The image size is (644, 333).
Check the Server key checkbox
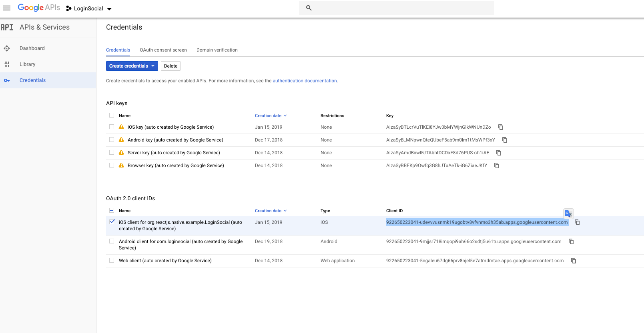tap(112, 152)
